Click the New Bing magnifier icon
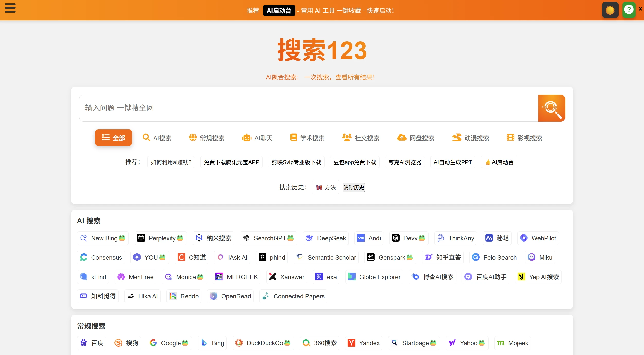 pos(84,238)
